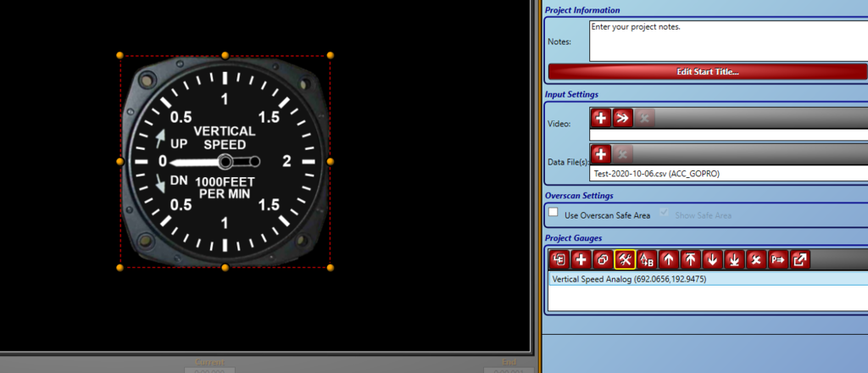Move the gauge to the bottom of the list
The image size is (868, 373).
(x=734, y=259)
